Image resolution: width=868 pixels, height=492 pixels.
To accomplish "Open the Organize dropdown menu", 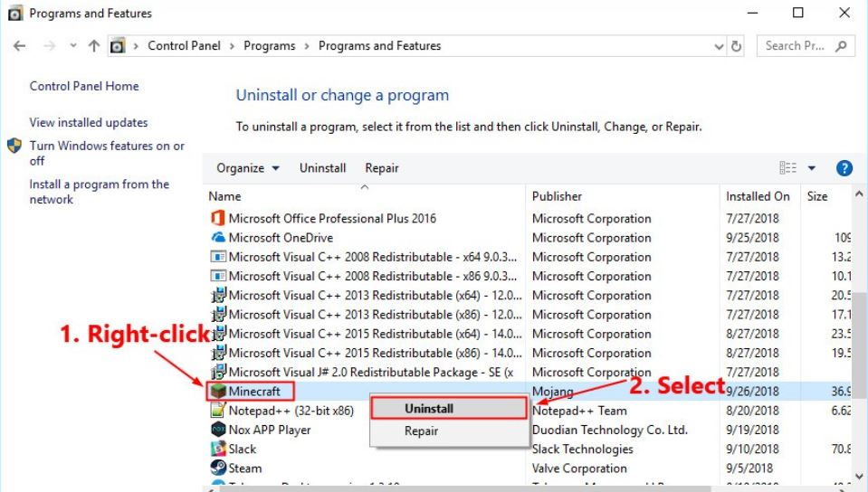I will tap(247, 167).
